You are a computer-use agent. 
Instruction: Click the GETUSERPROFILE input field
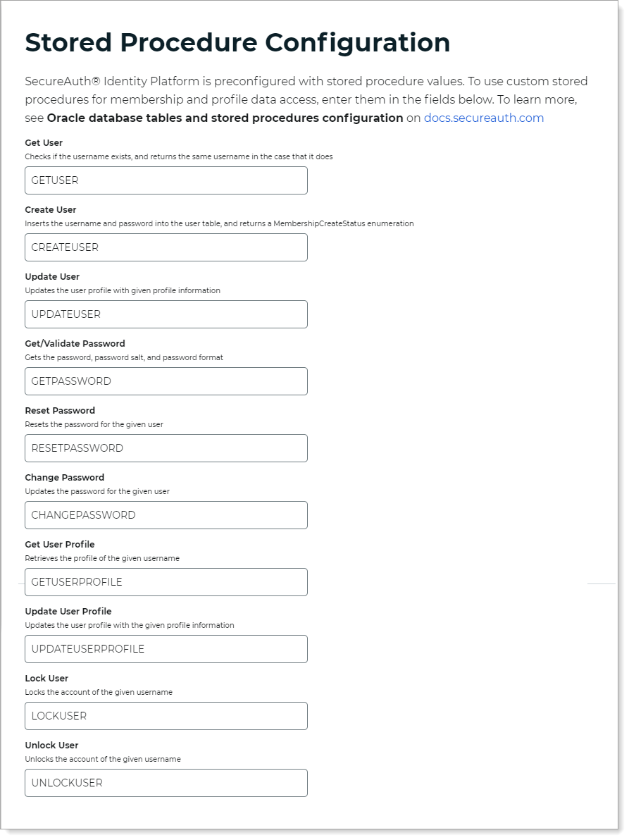pos(166,582)
